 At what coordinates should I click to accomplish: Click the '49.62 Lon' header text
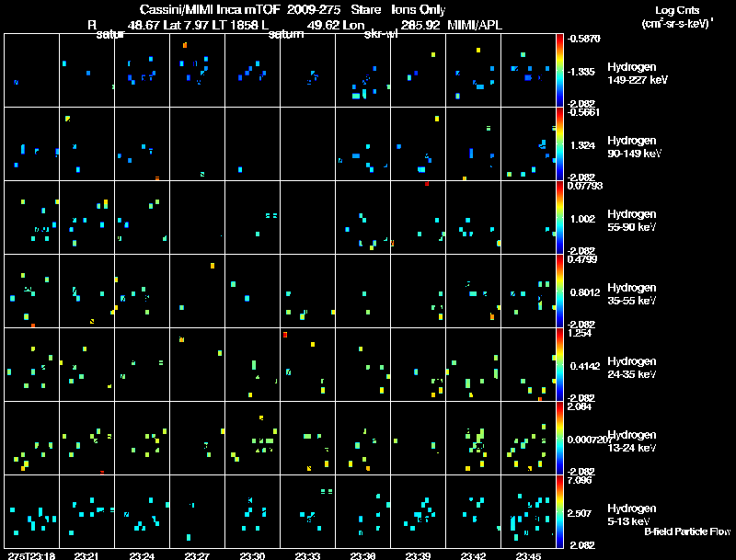335,25
